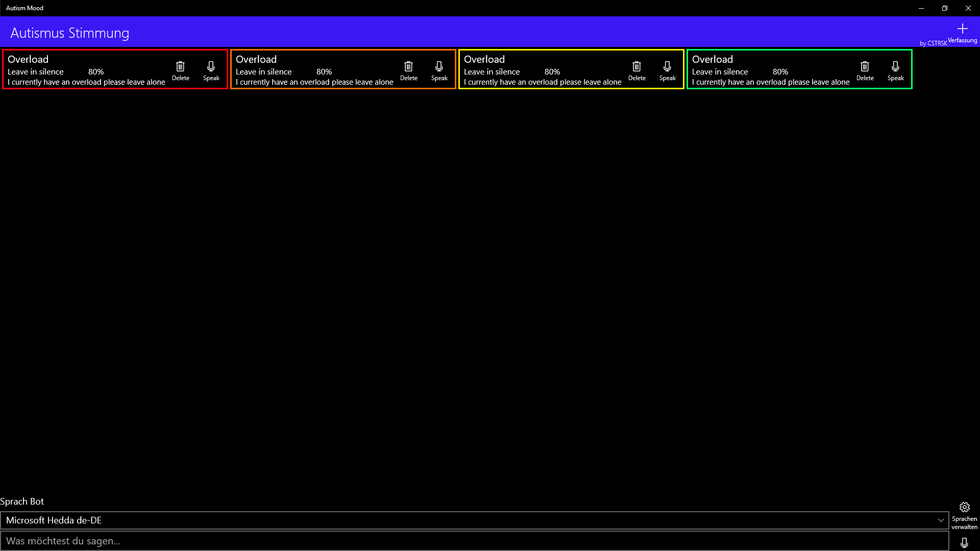Speak the orange-bordered Overload message

(439, 70)
